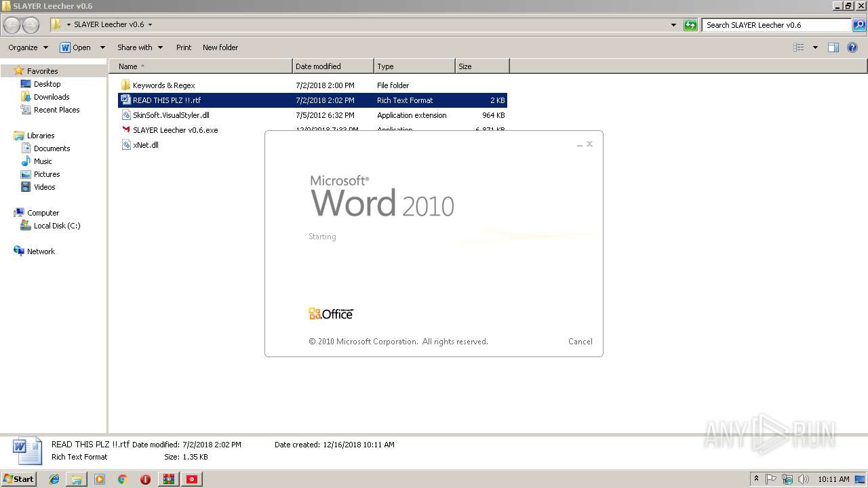Image resolution: width=868 pixels, height=488 pixels.
Task: Expand the view options dropdown arrow
Action: pyautogui.click(x=815, y=47)
